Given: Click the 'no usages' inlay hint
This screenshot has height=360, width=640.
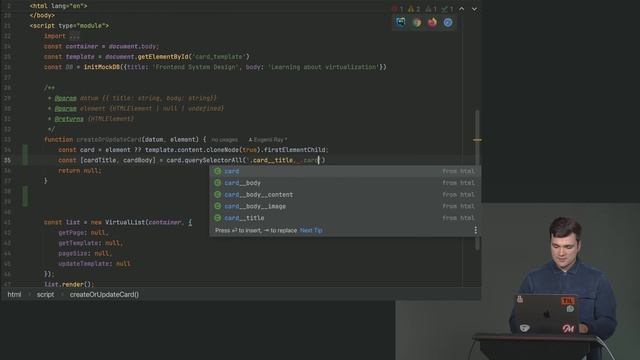Looking at the screenshot, I should tap(224, 140).
